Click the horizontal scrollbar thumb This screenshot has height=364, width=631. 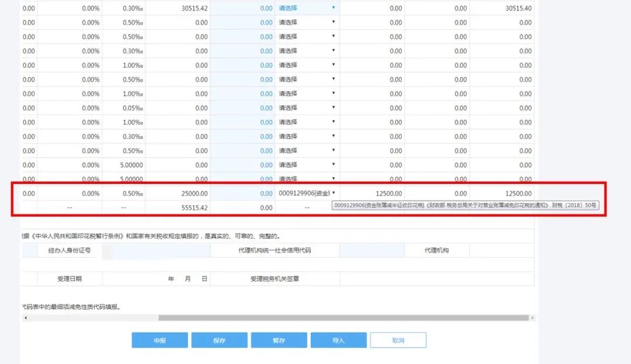[x=344, y=318]
